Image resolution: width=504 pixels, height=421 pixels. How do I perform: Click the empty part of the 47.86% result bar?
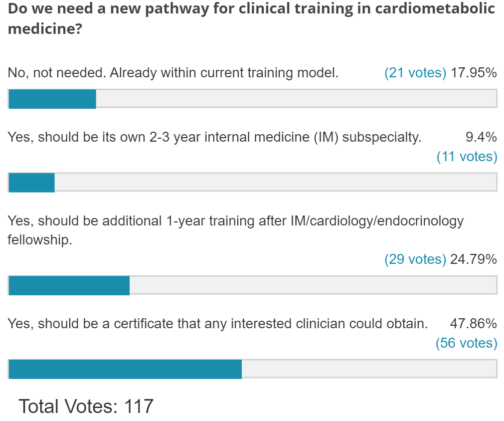point(369,369)
